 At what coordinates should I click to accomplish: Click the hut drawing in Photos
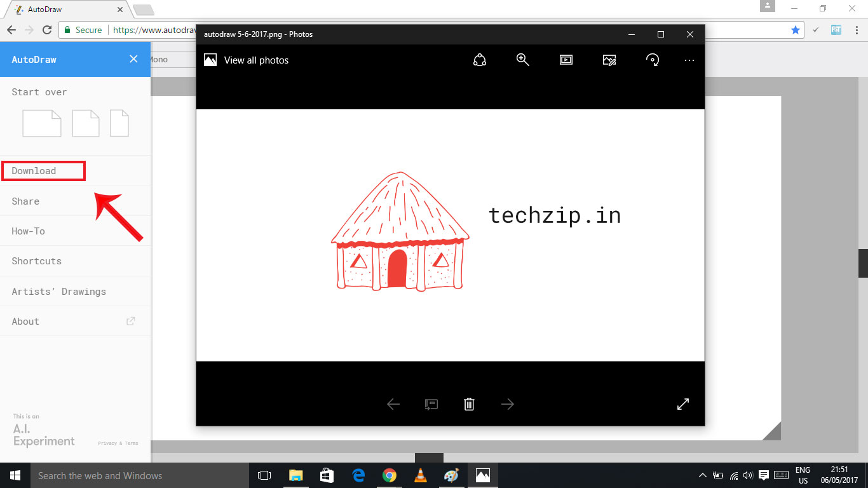[400, 231]
